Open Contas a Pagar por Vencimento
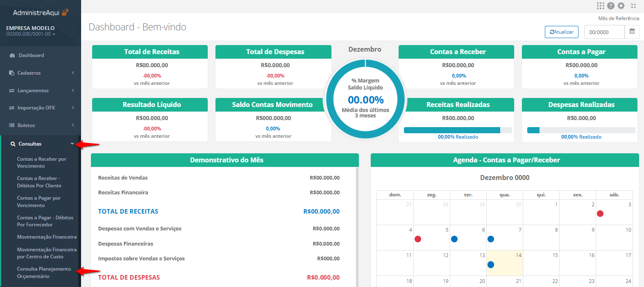The height and width of the screenshot is (287, 644). [39, 202]
